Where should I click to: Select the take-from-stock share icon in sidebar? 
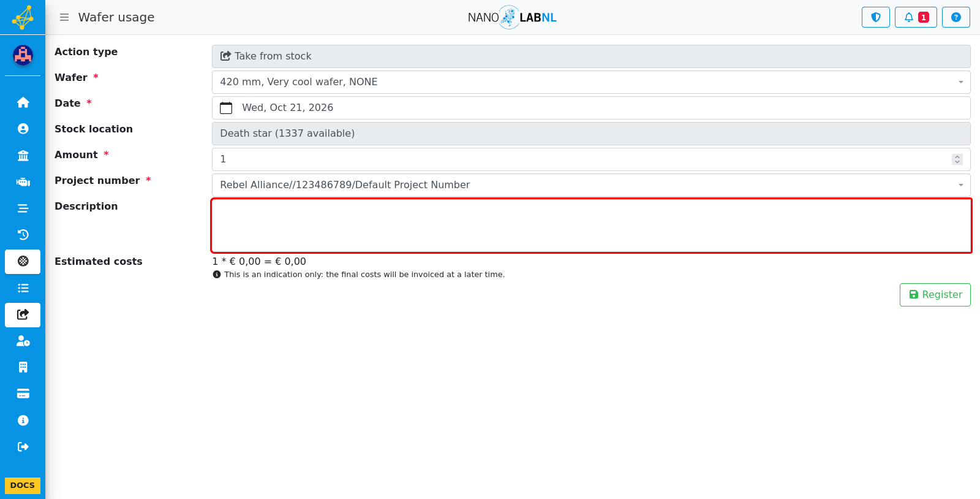click(x=23, y=314)
